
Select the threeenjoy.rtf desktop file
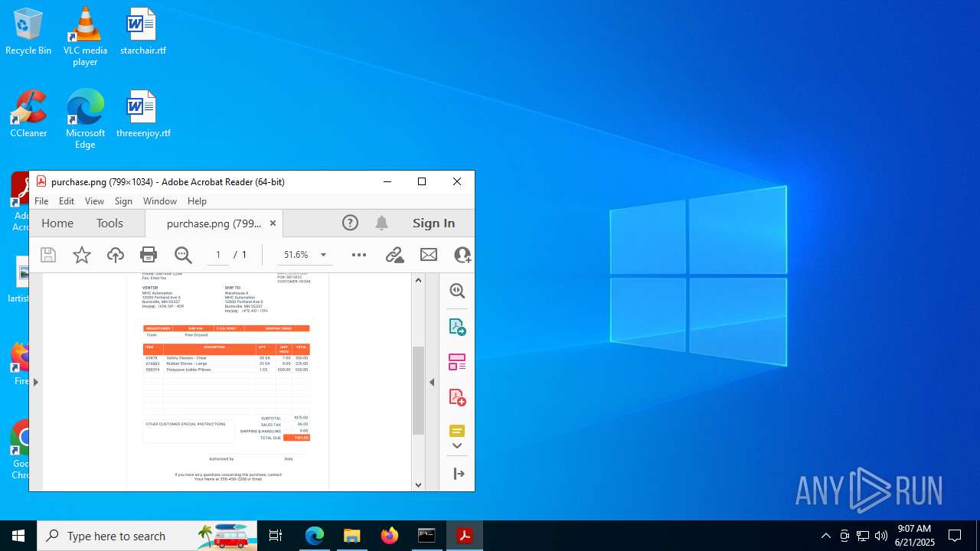(143, 114)
